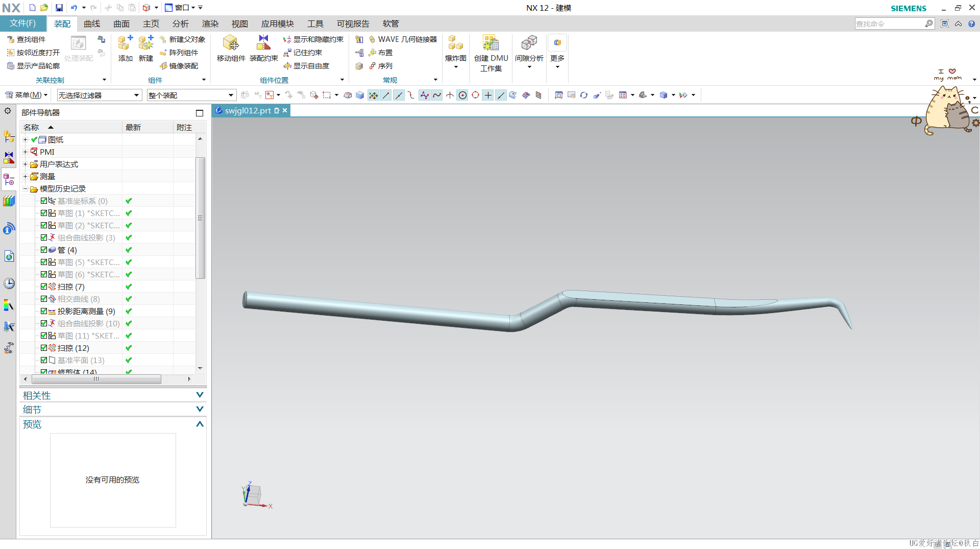Screen dimensions: 980x549
Task: Click the Mirror Assembly icon
Action: point(163,66)
